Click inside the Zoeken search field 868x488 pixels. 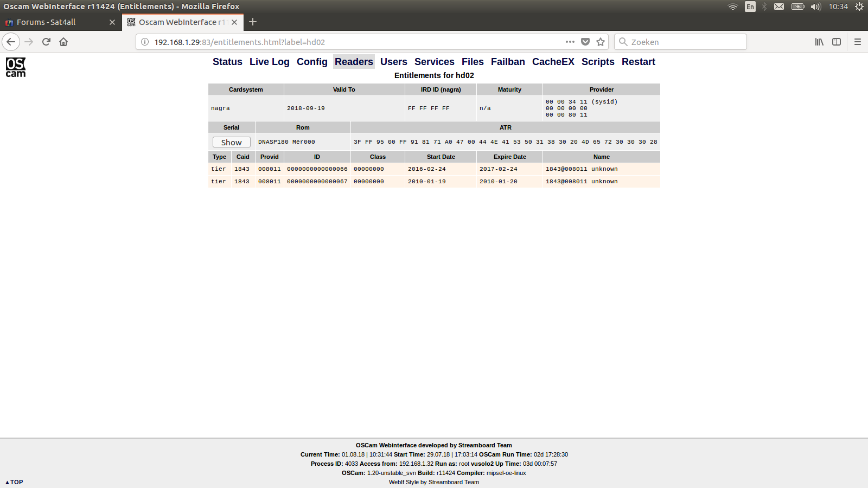click(x=681, y=41)
